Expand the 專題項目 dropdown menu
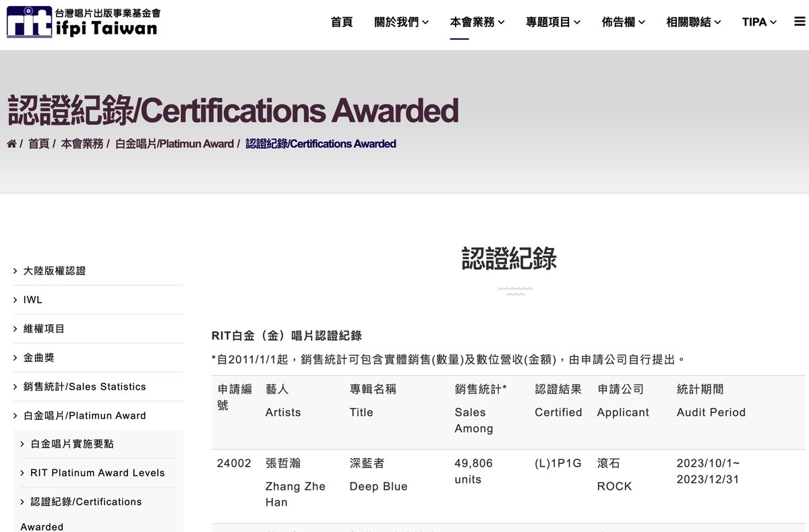Viewport: 809px width, 532px height. (553, 22)
